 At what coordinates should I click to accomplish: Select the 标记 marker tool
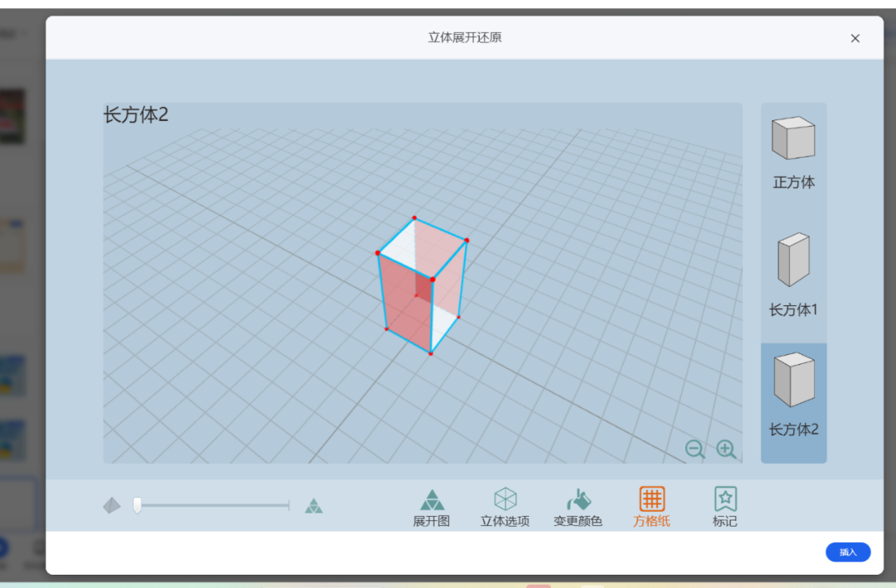[x=724, y=507]
